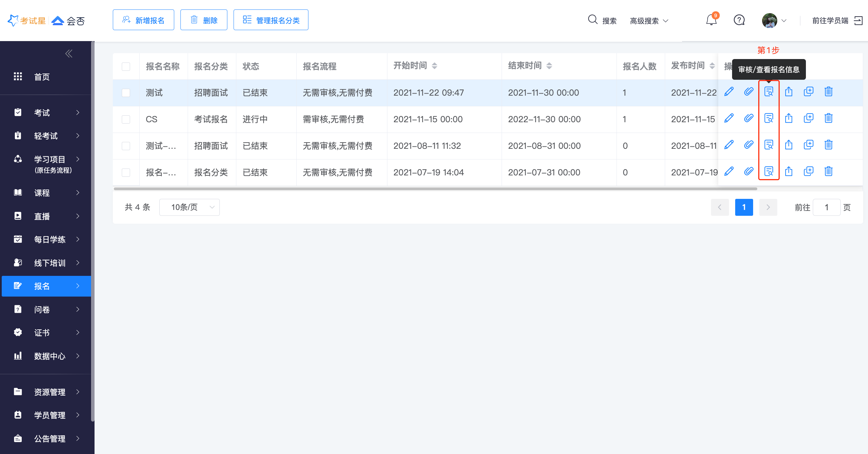Click the help question mark icon

[739, 20]
